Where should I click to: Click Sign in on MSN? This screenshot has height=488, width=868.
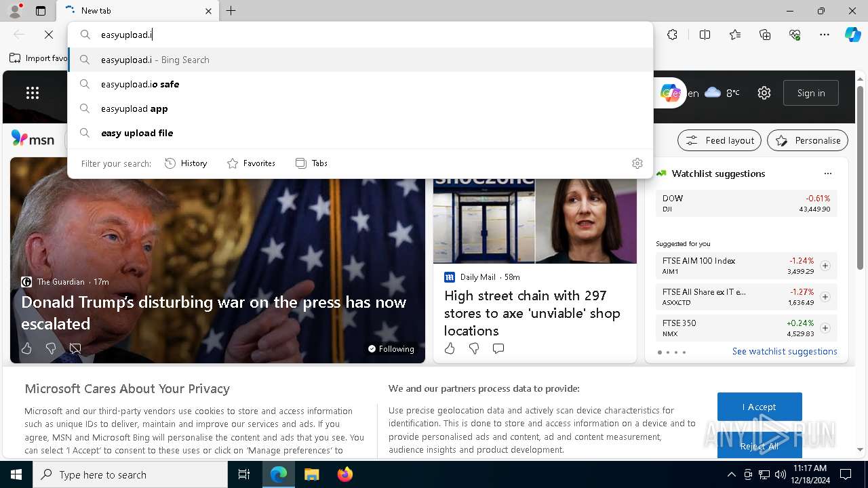point(811,93)
